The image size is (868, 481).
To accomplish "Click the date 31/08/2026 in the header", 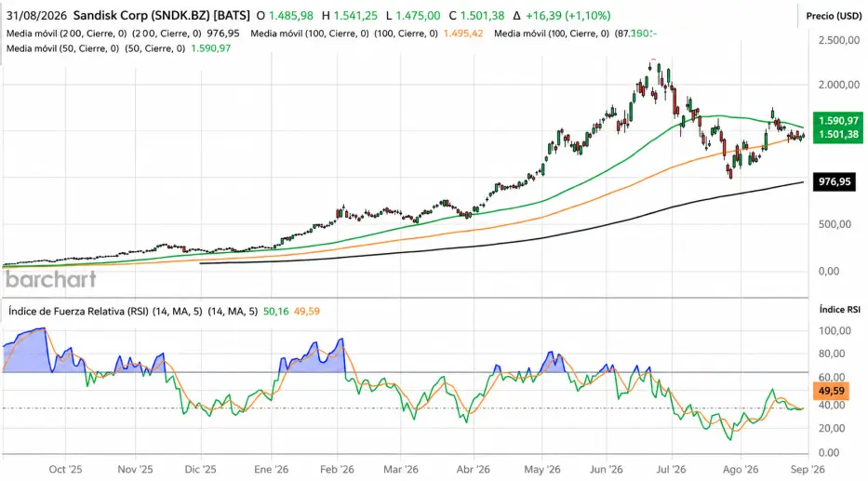I will tap(36, 16).
